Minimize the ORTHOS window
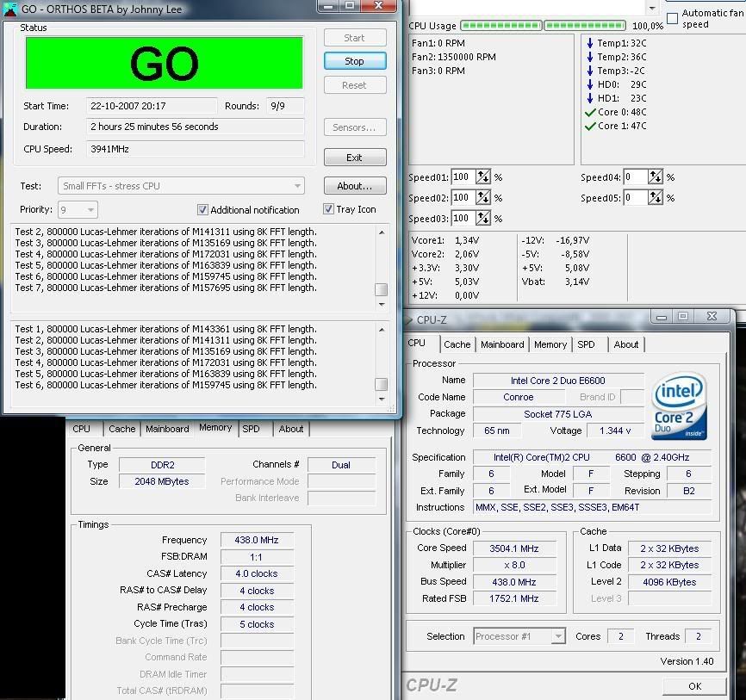This screenshot has height=700, width=746. point(328,6)
